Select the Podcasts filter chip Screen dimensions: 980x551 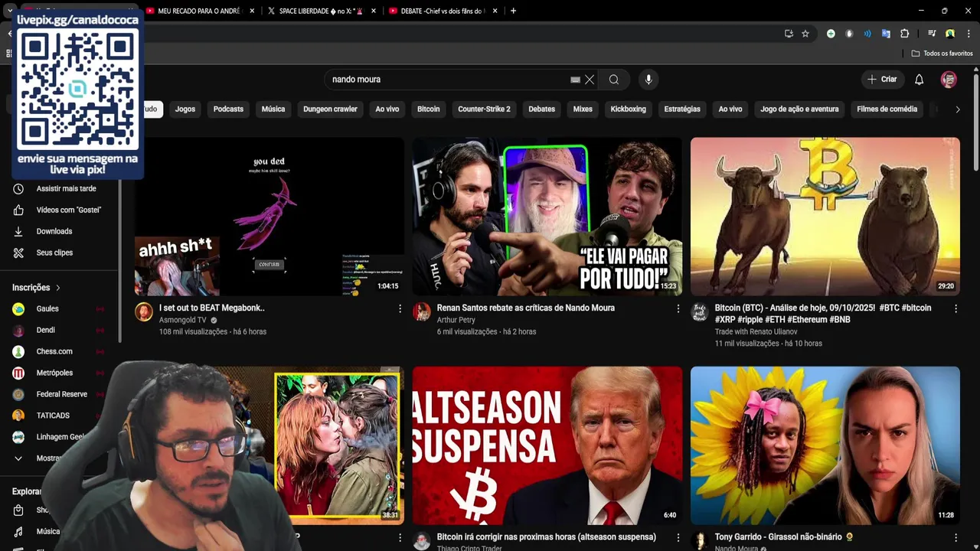click(228, 109)
